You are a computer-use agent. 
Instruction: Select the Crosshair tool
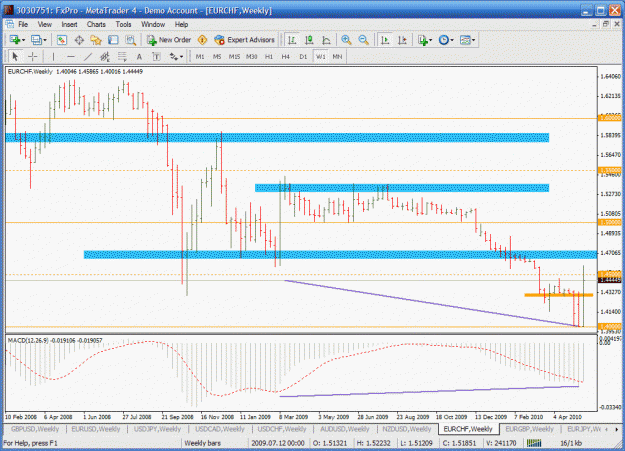point(33,57)
